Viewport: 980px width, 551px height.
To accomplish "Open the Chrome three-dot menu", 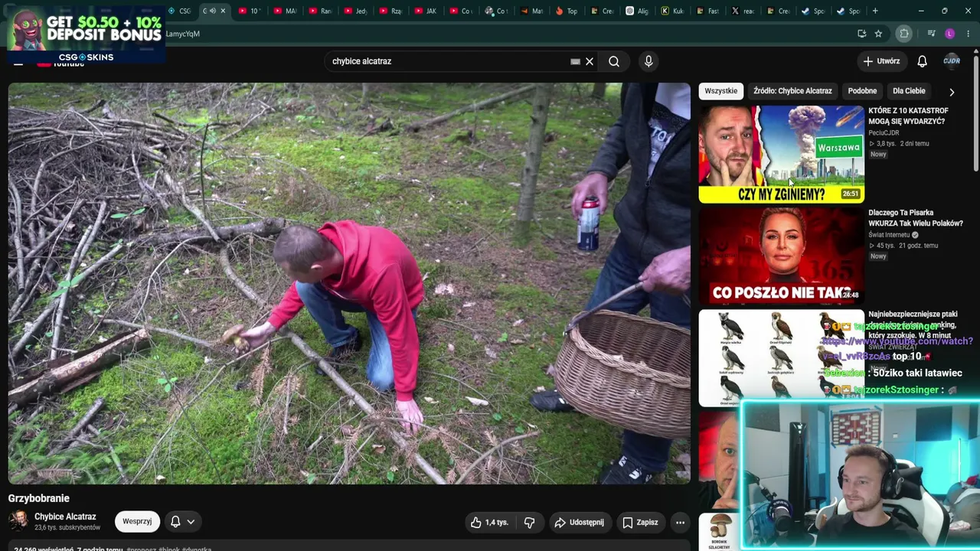I will pyautogui.click(x=969, y=34).
